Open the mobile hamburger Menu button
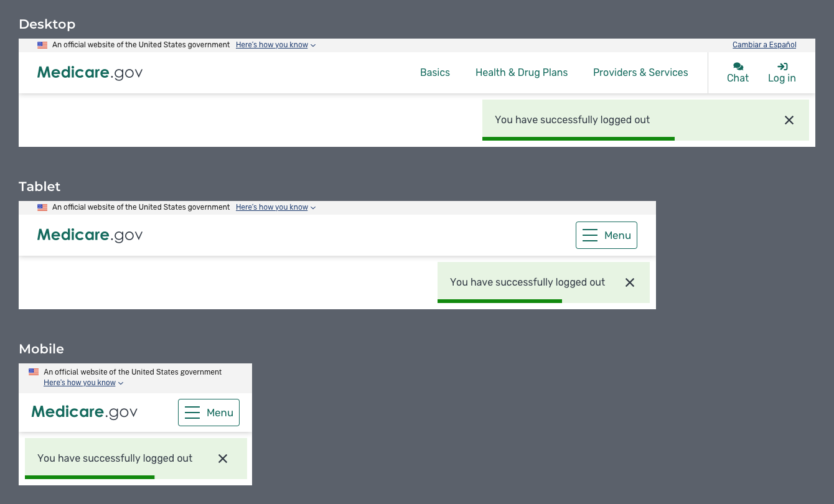This screenshot has height=504, width=834. 208,413
